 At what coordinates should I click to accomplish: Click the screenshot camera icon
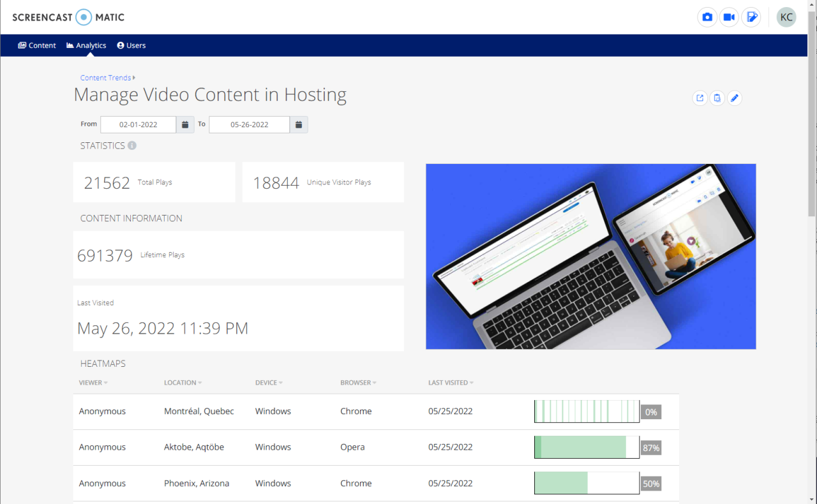[707, 17]
